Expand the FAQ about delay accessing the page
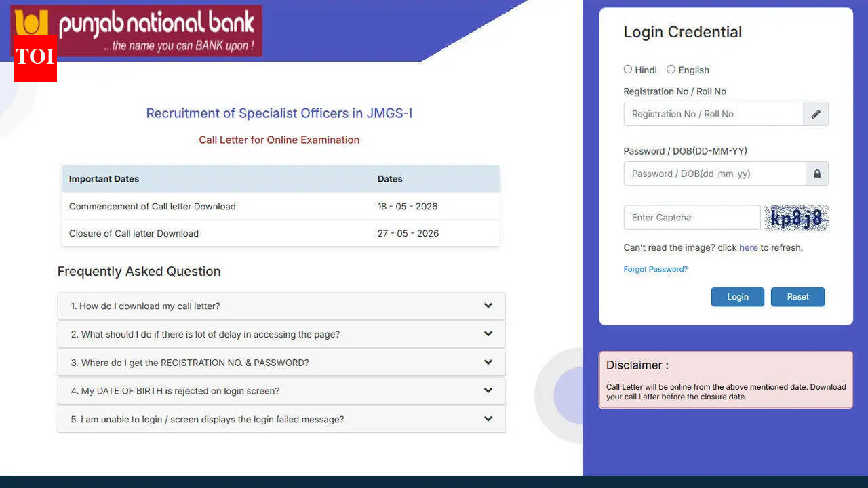868x488 pixels. pyautogui.click(x=281, y=334)
